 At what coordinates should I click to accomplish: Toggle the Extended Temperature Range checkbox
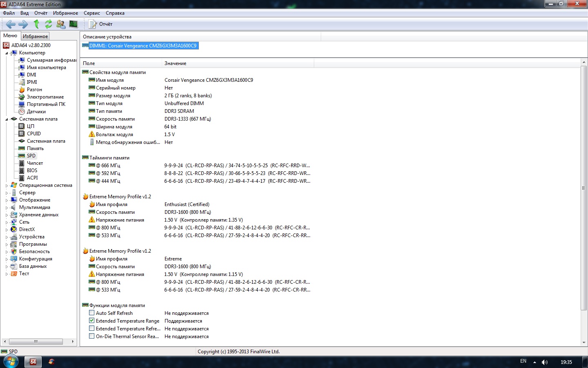coord(92,321)
